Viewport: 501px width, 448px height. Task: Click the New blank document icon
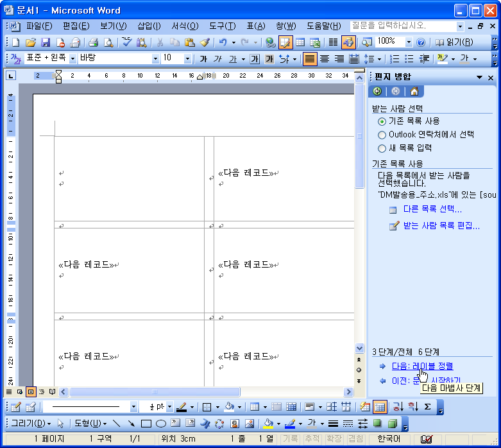click(15, 42)
